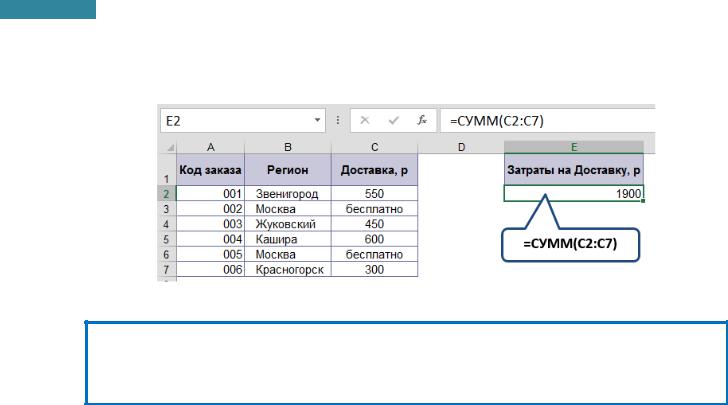Select row 6 header
Screen dimensions: 728x405
(x=167, y=255)
